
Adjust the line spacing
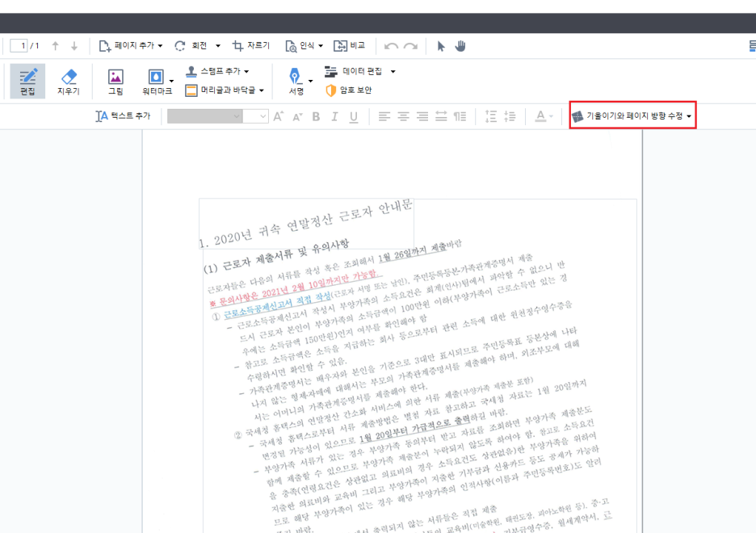click(x=491, y=116)
